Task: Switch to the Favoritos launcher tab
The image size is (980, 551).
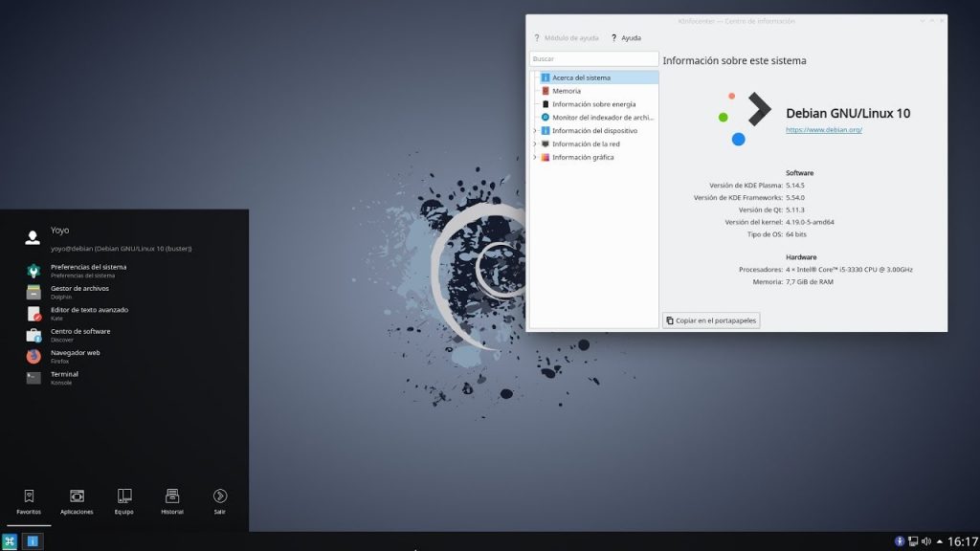Action: [29, 501]
